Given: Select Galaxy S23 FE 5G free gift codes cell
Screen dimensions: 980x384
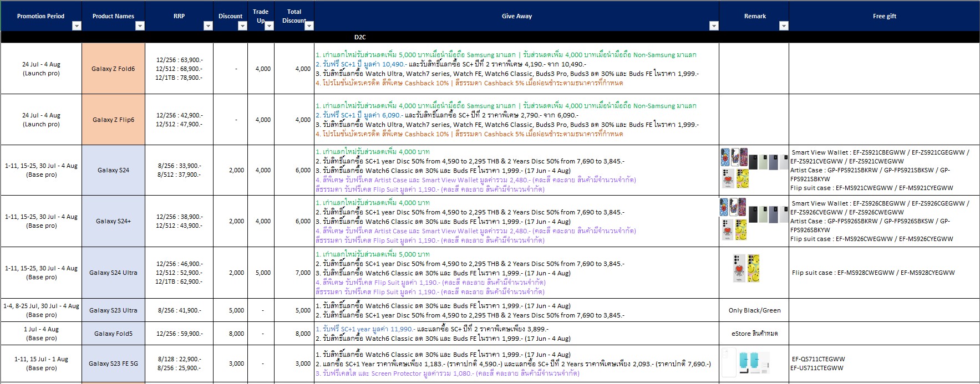Looking at the screenshot, I should (884, 363).
